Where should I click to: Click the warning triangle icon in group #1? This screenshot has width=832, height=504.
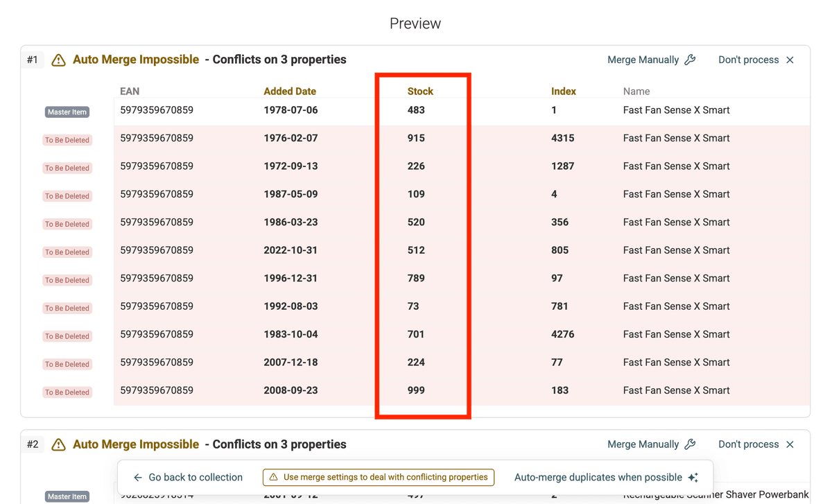point(58,60)
